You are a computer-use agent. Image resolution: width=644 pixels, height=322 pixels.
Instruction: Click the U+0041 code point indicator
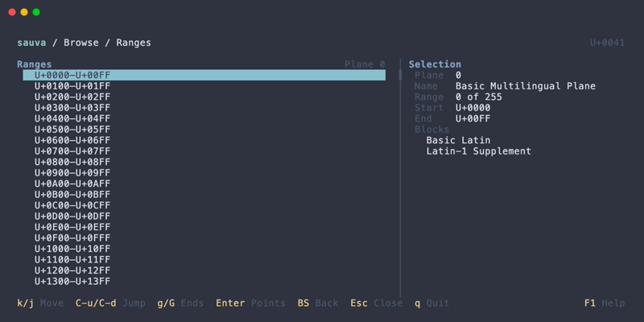click(x=608, y=43)
